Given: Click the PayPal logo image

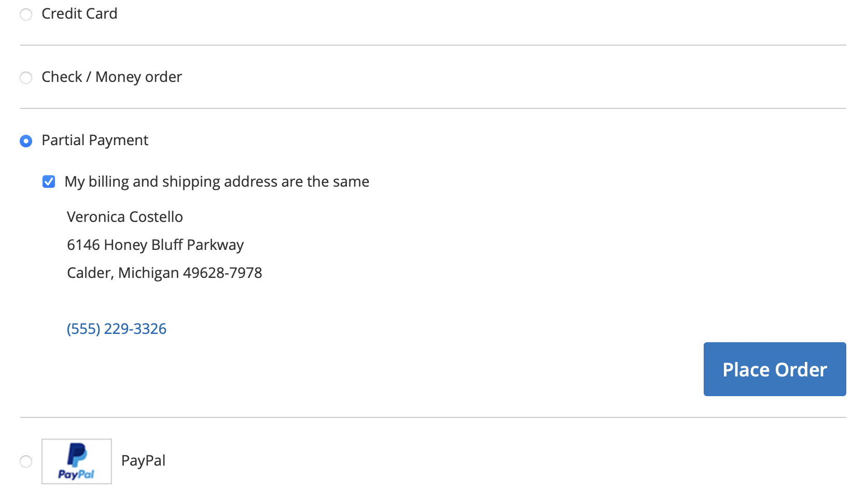Looking at the screenshot, I should 77,461.
